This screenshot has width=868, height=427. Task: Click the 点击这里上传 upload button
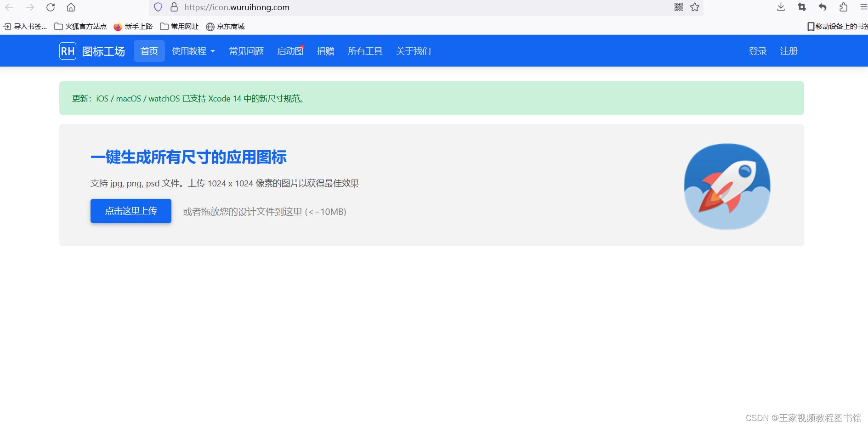pyautogui.click(x=130, y=211)
